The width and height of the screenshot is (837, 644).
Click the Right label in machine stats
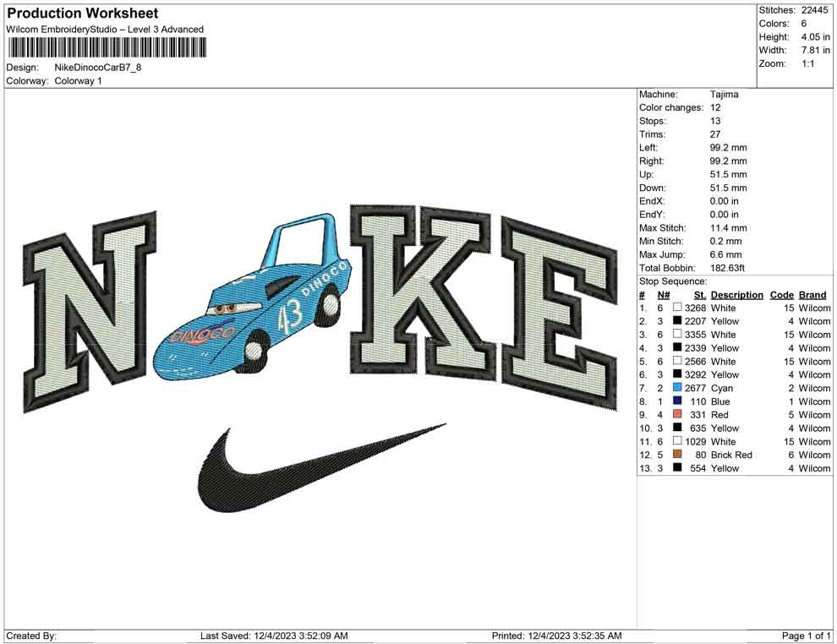[651, 161]
